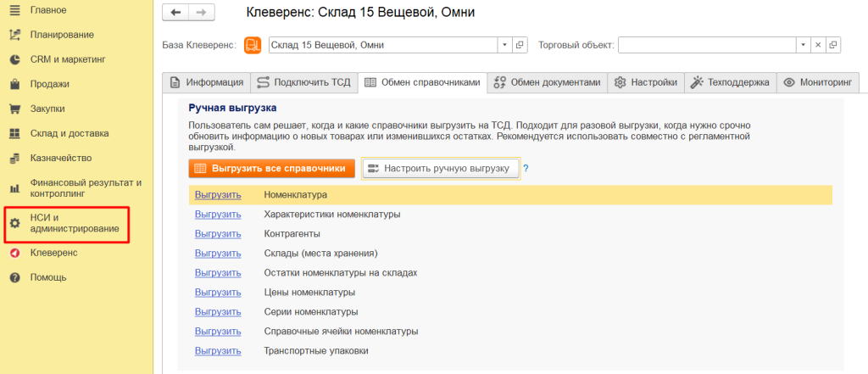Image resolution: width=868 pixels, height=374 pixels.
Task: Click Выгрузить for Остатки номенклатуры на складах
Action: coord(218,273)
